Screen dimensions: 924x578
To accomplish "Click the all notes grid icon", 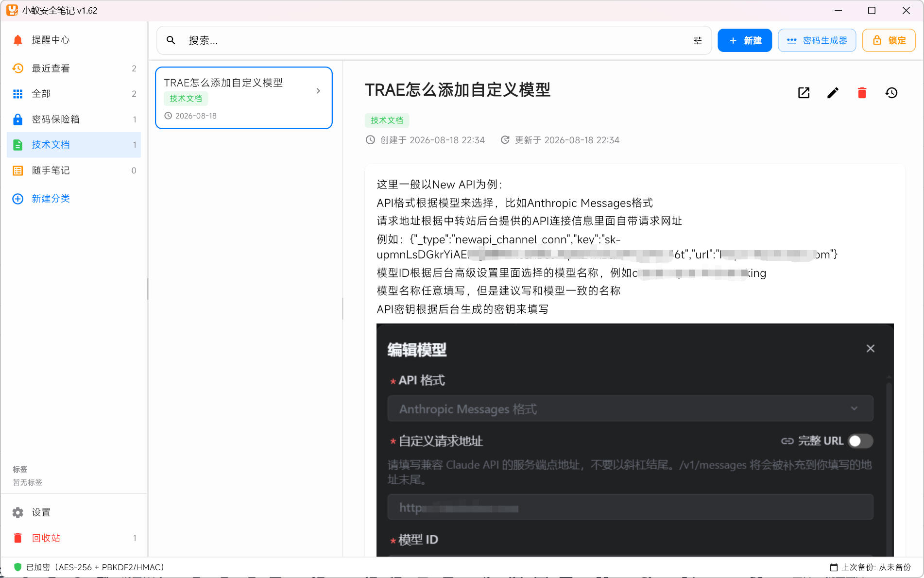I will [18, 94].
